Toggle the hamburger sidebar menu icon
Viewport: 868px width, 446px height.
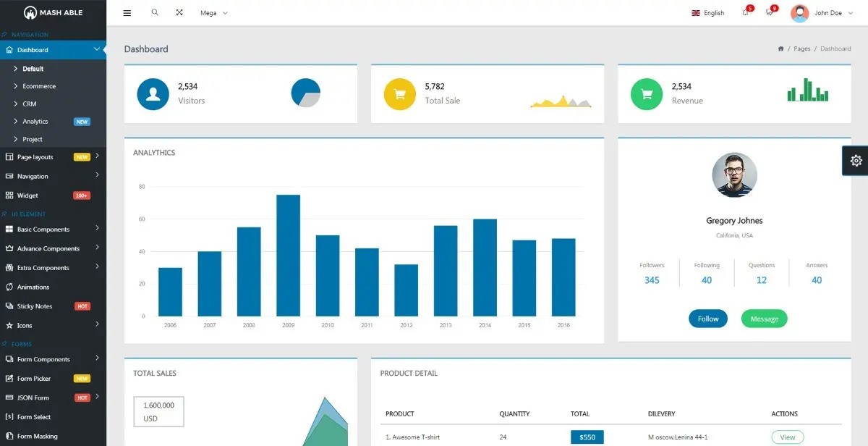pyautogui.click(x=127, y=13)
